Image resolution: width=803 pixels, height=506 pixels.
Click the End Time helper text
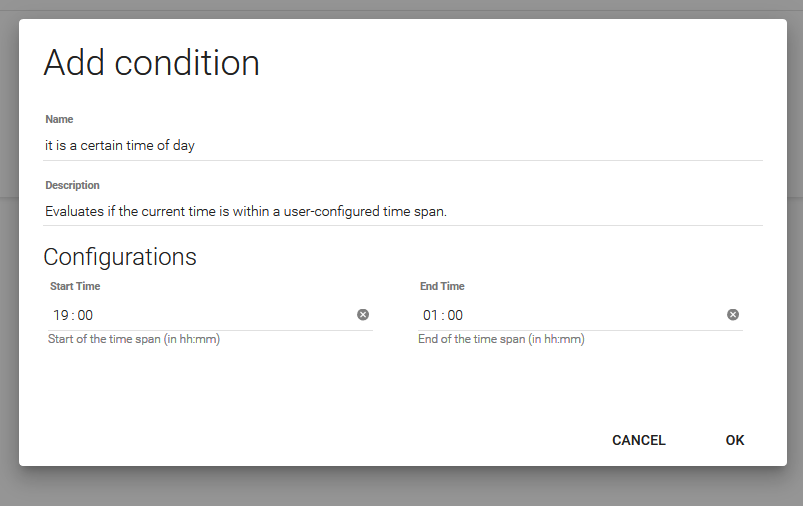tap(501, 340)
